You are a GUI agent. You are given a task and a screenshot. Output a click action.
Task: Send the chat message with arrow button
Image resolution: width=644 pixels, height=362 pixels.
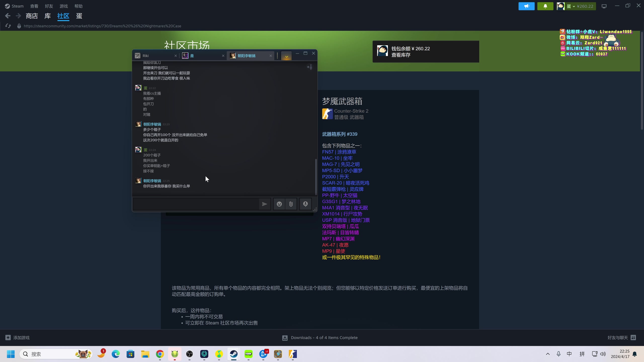tap(264, 204)
